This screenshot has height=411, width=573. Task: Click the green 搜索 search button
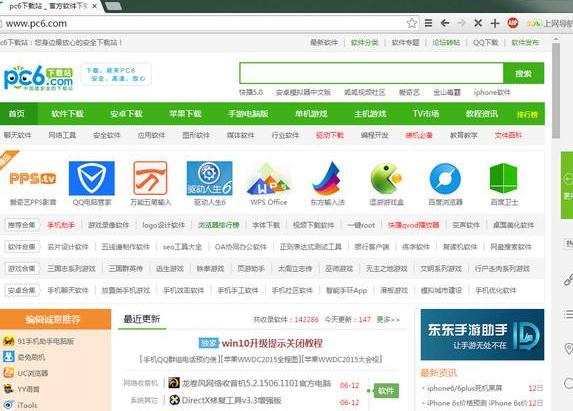[x=524, y=73]
